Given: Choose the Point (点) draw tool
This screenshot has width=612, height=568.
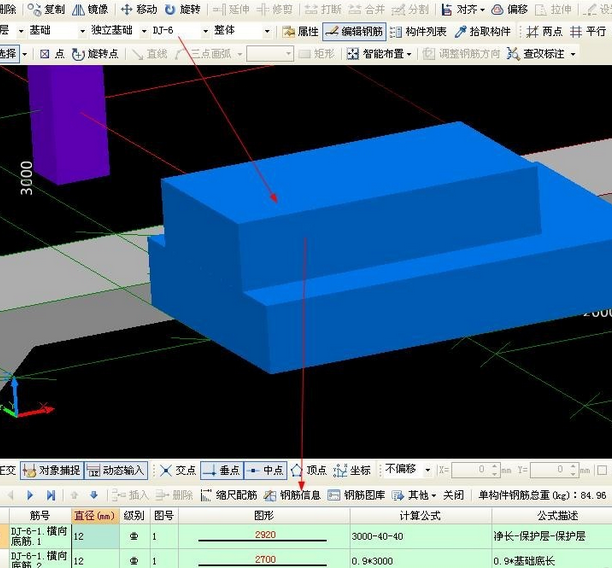Looking at the screenshot, I should click(x=52, y=54).
